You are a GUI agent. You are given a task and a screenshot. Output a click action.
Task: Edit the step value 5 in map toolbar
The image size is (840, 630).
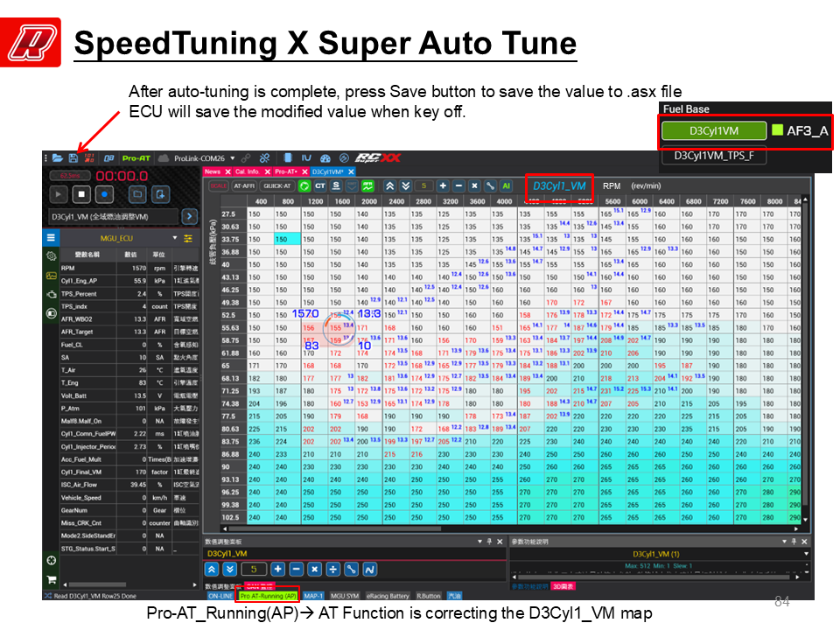pos(423,185)
